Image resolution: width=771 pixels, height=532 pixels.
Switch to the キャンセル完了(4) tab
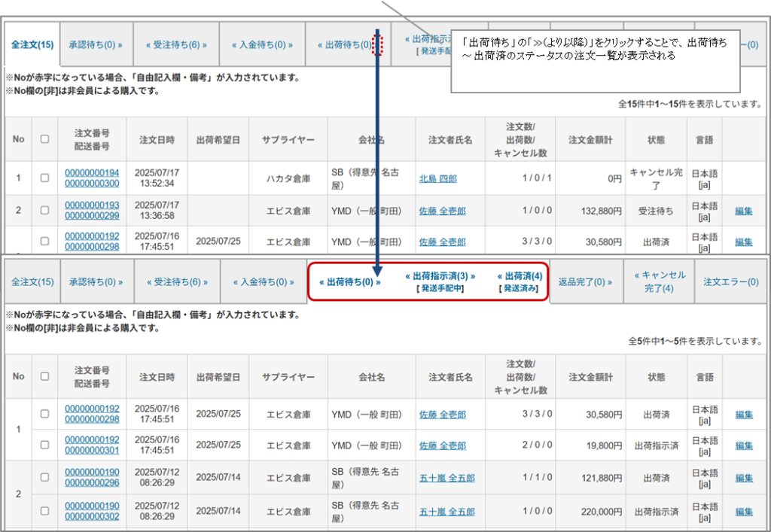tap(660, 281)
